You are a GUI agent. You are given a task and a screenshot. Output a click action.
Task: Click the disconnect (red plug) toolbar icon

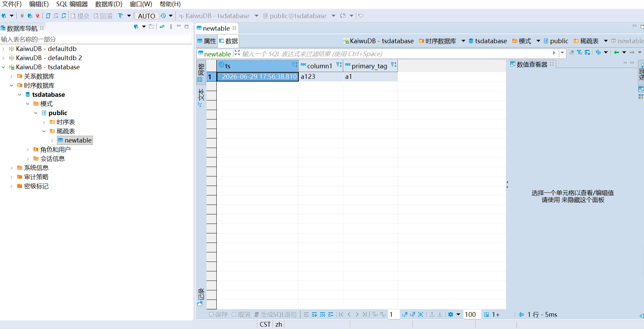point(38,16)
